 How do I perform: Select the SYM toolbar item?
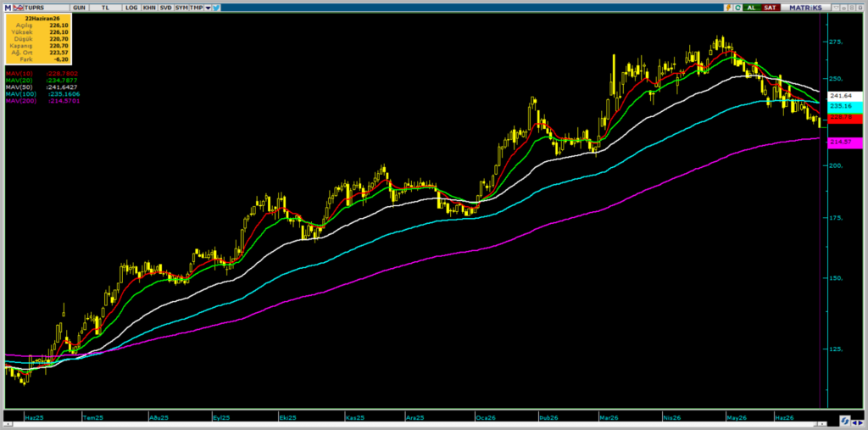181,8
